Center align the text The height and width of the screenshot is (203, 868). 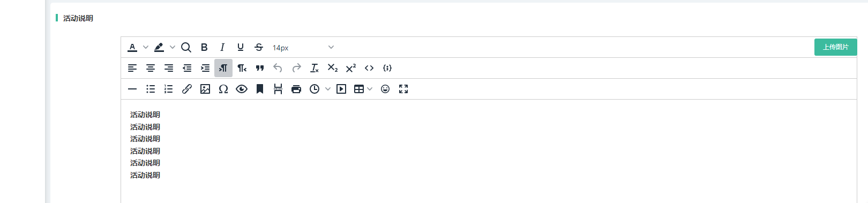pyautogui.click(x=151, y=68)
